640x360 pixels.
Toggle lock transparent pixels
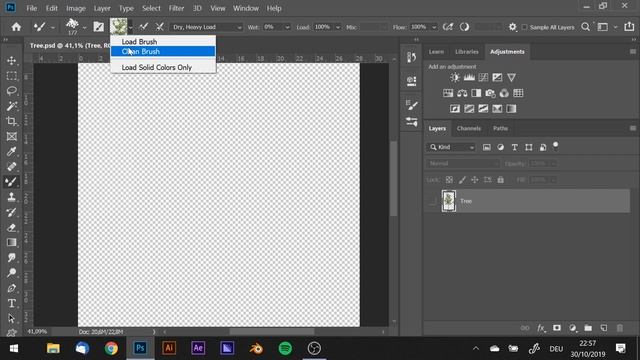449,180
